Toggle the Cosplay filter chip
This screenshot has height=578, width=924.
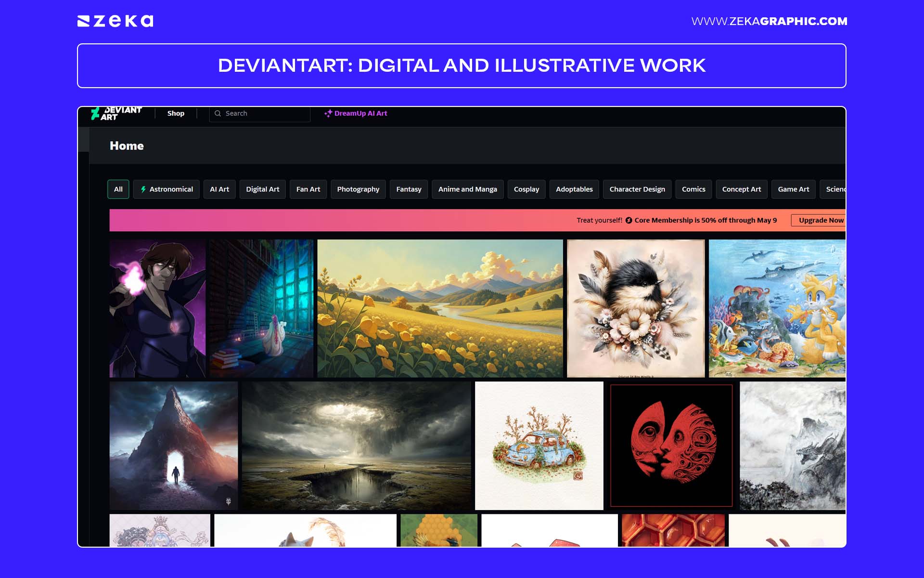pos(526,189)
